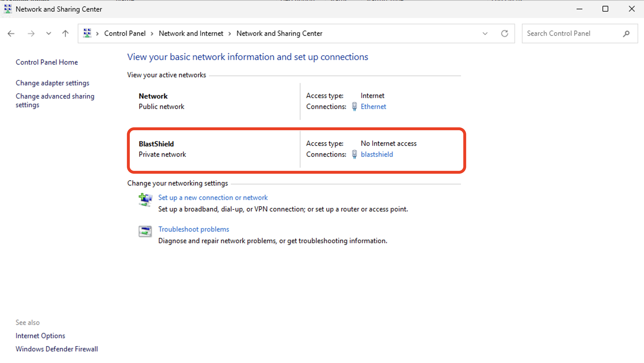Open Control Panel Home
644x363 pixels.
[x=47, y=62]
